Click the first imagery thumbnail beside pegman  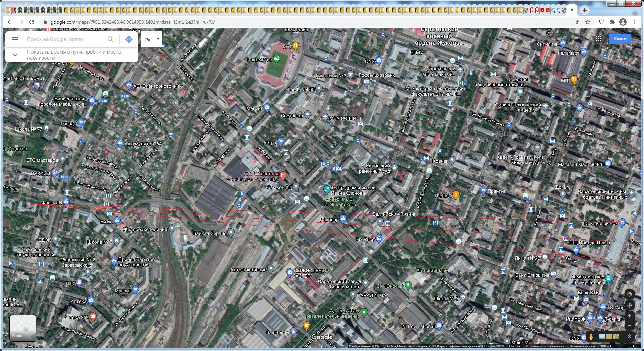[602, 336]
